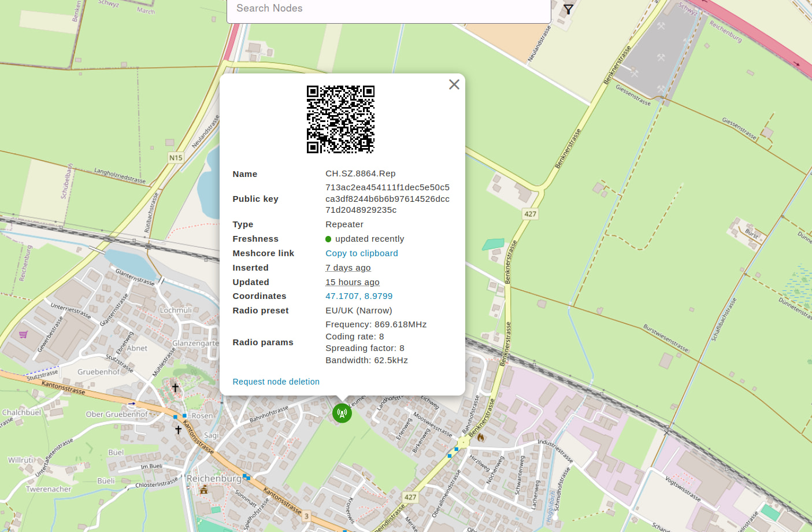Select the green repeater marker on the map
The height and width of the screenshot is (532, 812).
click(342, 413)
